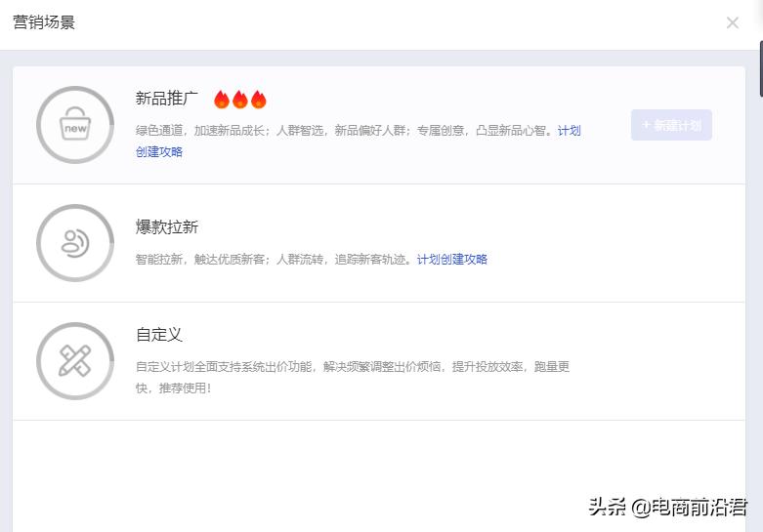Open 计划创建攻略 link under 爆款拉新

(452, 260)
